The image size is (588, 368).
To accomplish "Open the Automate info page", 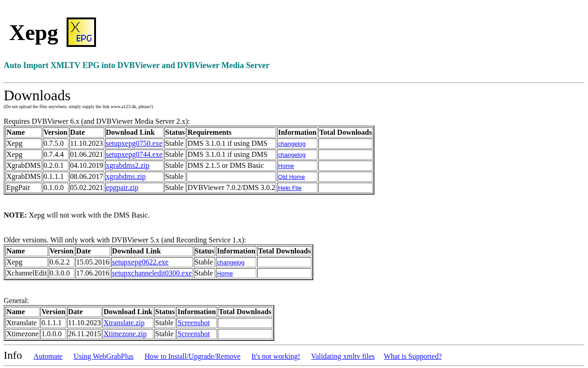I will pyautogui.click(x=48, y=356).
